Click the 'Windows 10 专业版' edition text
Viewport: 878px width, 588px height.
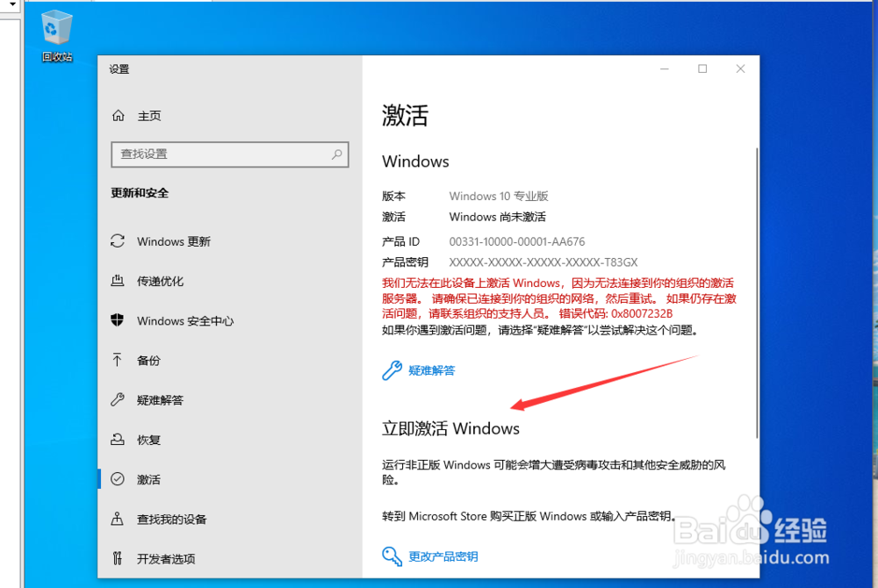click(499, 196)
